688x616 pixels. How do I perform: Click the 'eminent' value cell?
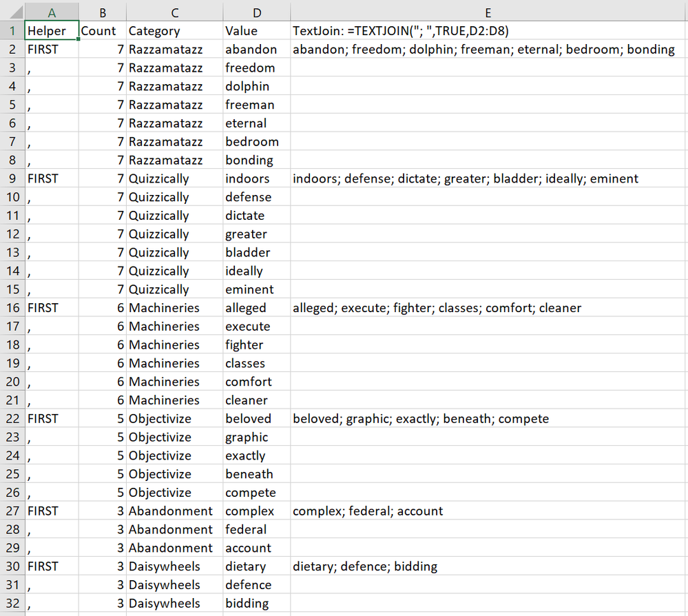(257, 289)
